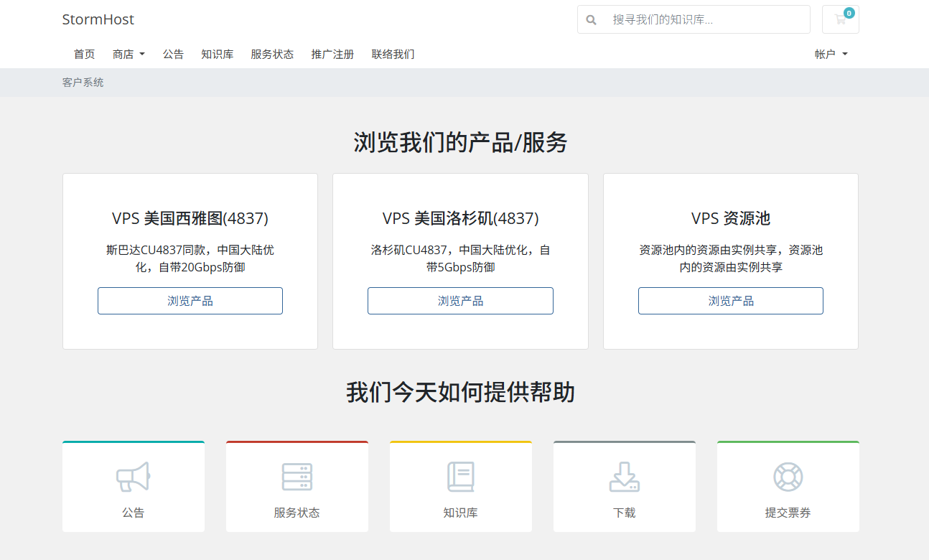Browse products for VPS 美国西雅图(4837)
929x560 pixels.
[190, 301]
